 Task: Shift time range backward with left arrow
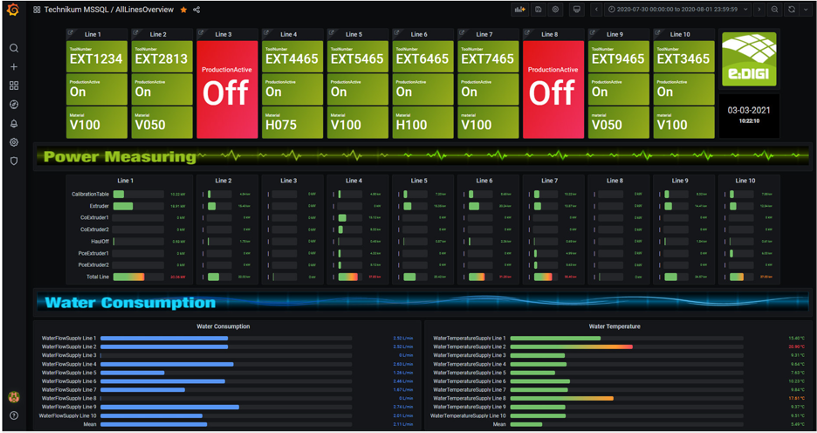(x=597, y=10)
